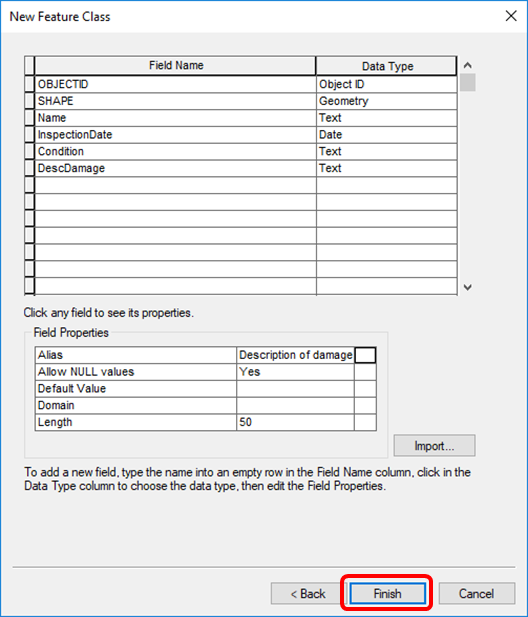528x617 pixels.
Task: Click the Field Name column header
Action: [x=175, y=66]
